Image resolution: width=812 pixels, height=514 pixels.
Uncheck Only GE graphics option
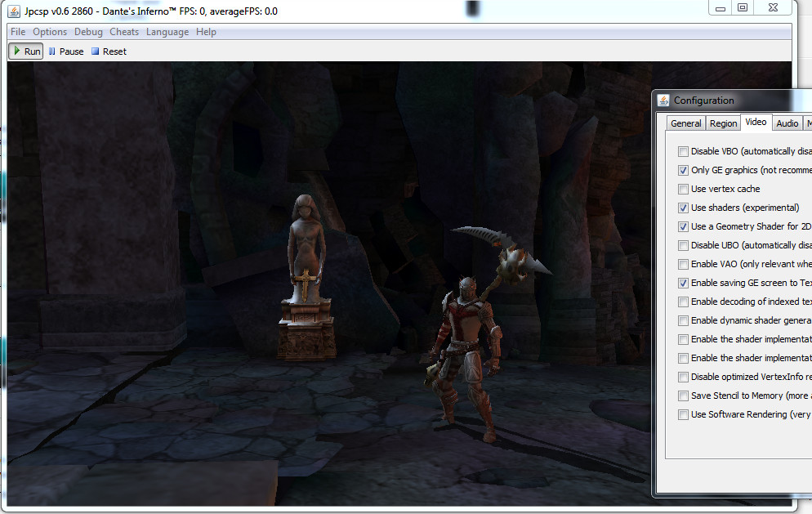pos(683,170)
